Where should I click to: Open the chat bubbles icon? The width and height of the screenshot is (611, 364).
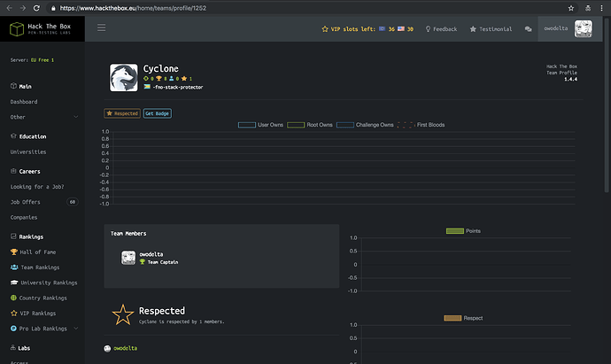528,29
